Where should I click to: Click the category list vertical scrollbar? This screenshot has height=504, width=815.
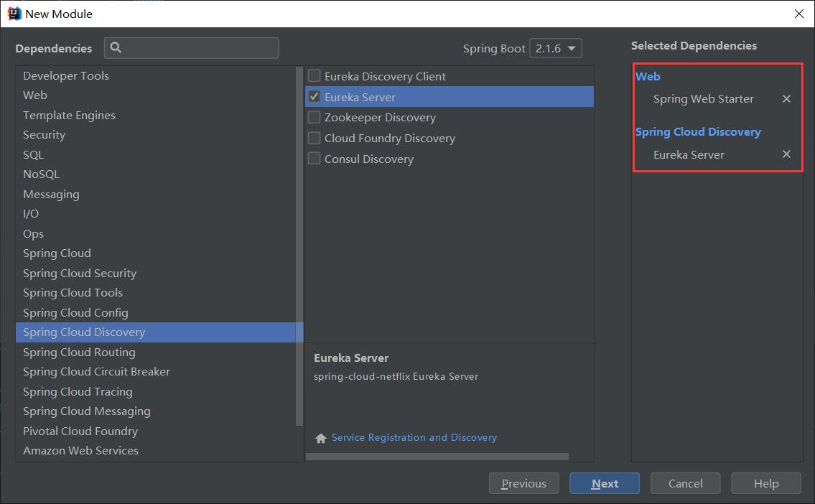pos(299,246)
